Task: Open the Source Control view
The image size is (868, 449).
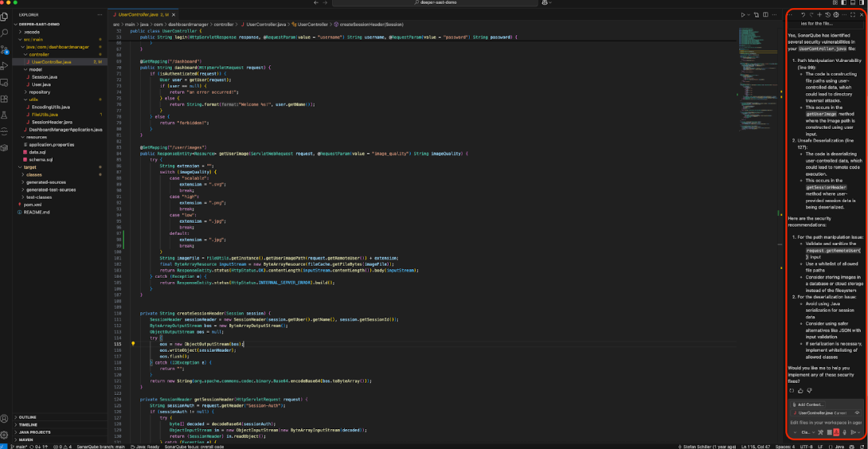Action: (x=5, y=49)
